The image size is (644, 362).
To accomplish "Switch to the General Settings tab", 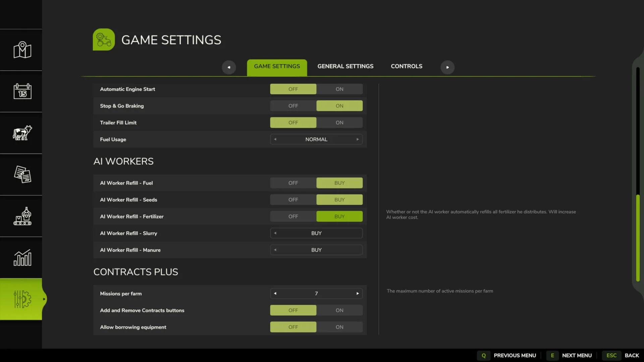I will pos(345,66).
